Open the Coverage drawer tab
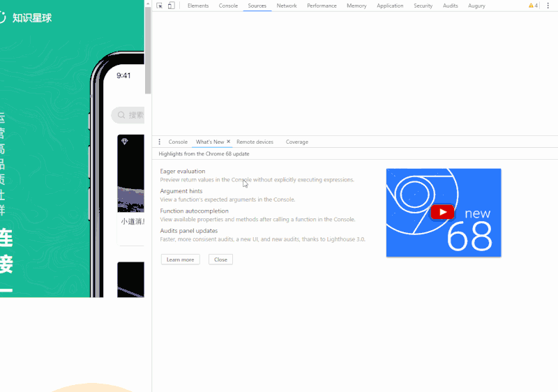 297,142
